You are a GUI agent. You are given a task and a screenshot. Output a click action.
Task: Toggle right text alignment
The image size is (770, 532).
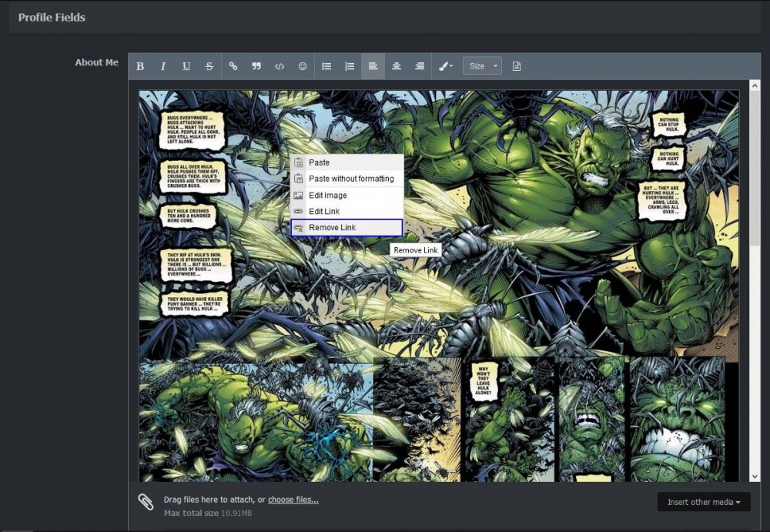point(420,66)
